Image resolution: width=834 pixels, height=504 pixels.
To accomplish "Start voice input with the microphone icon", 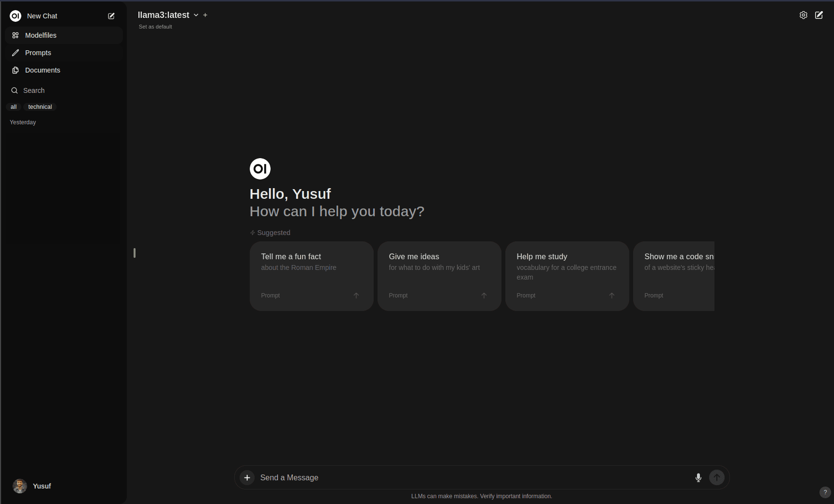I will coord(698,477).
